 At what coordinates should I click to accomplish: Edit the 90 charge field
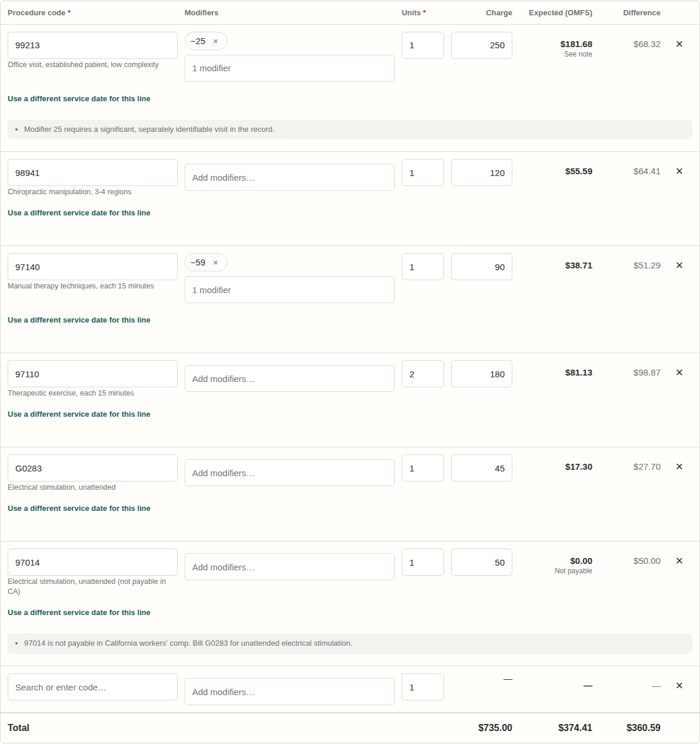click(482, 267)
